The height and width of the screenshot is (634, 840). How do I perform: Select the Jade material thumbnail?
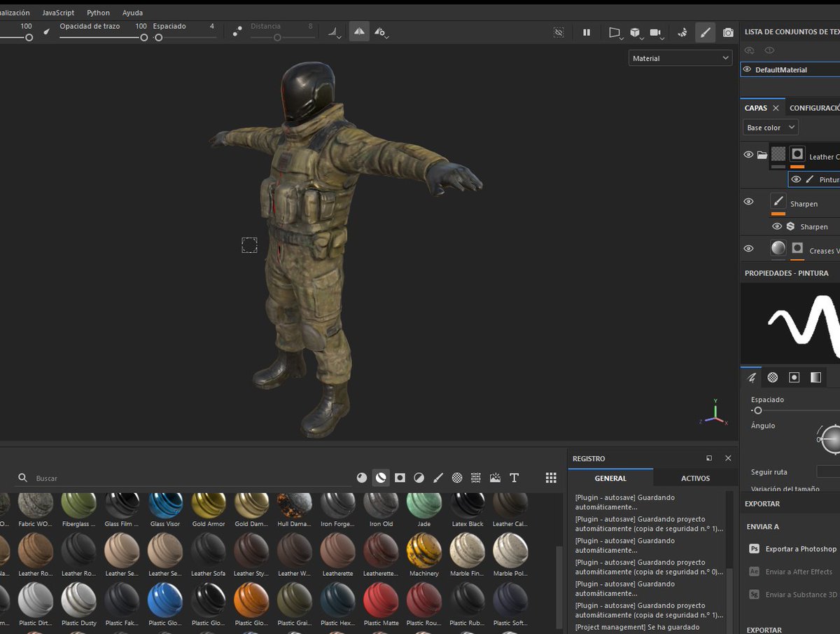tap(424, 506)
